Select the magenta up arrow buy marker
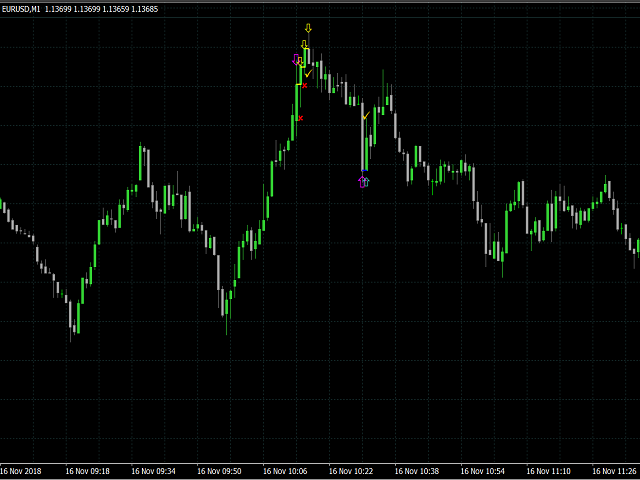 click(x=362, y=182)
